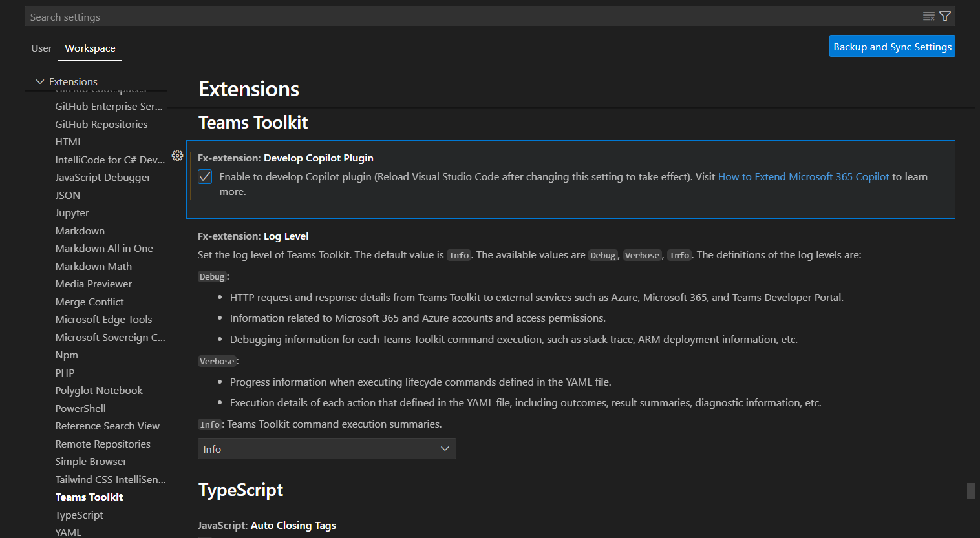Disable the Develop Copilot Plugin checkbox

[205, 176]
